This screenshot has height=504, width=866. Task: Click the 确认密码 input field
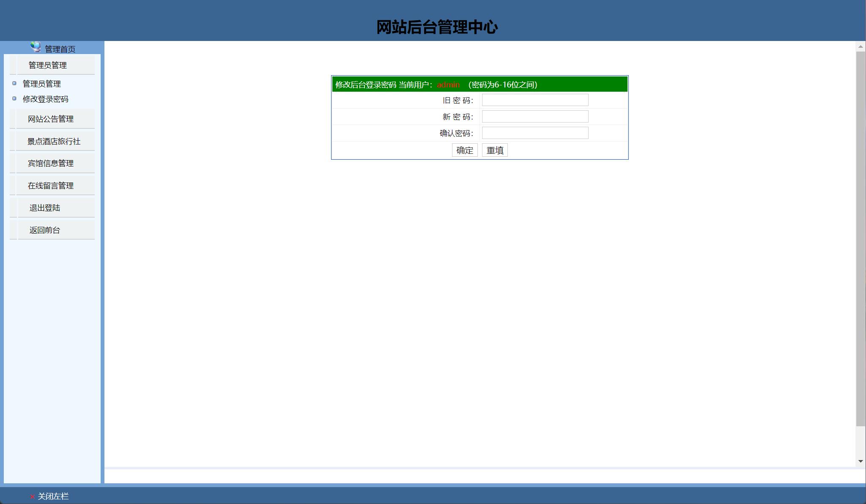tap(535, 133)
